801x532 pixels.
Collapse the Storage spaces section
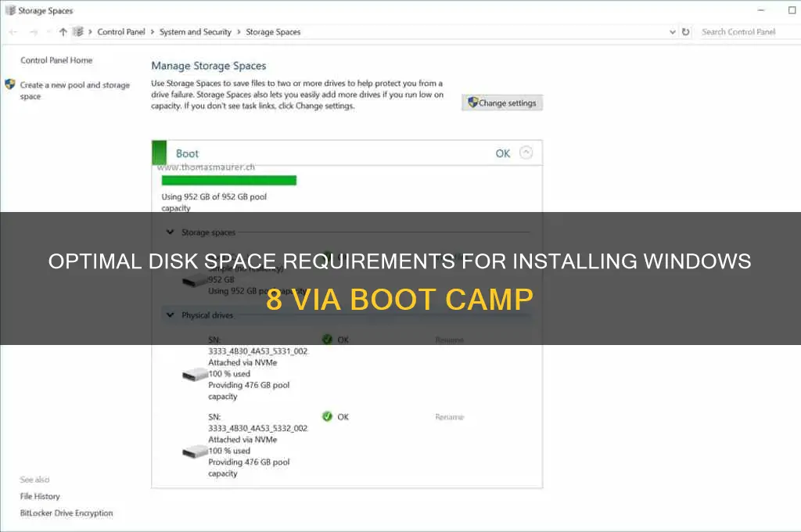tap(170, 232)
